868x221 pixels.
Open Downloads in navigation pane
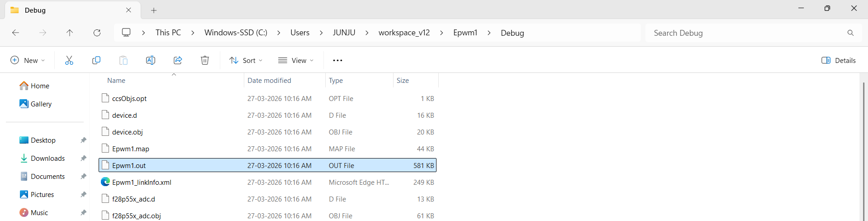pos(42,159)
